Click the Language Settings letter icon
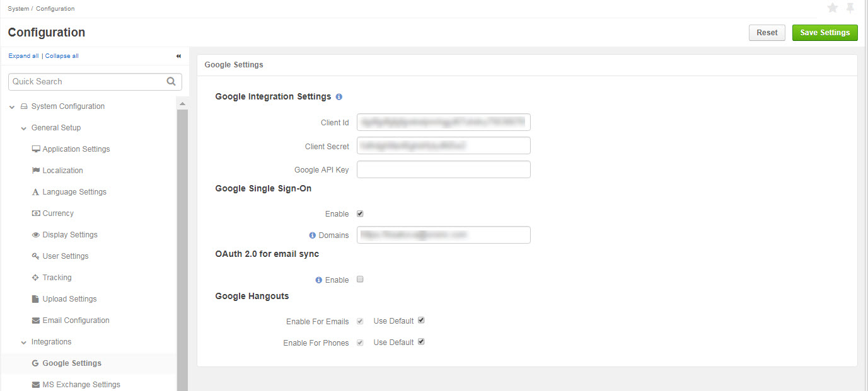The height and width of the screenshot is (391, 868). [36, 192]
